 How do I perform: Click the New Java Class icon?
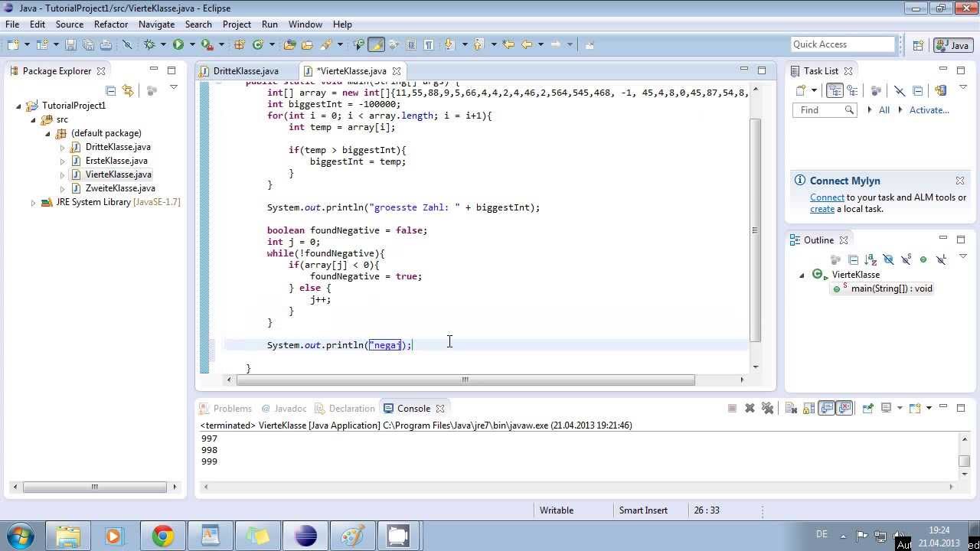coord(258,44)
